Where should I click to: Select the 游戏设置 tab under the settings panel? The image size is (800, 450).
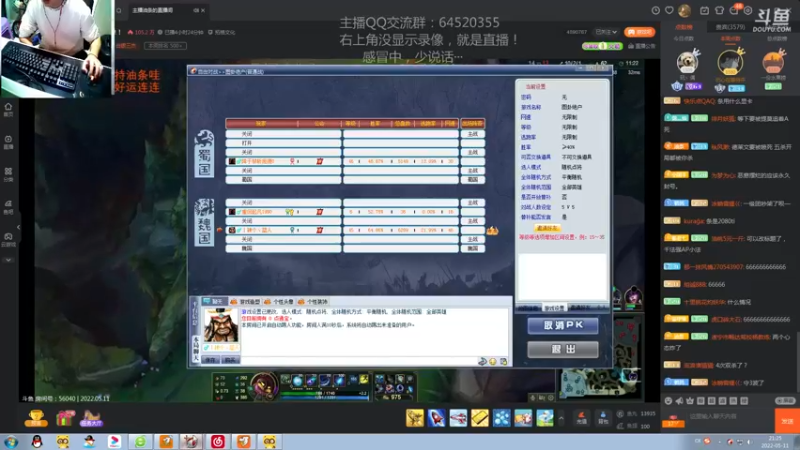tap(554, 308)
